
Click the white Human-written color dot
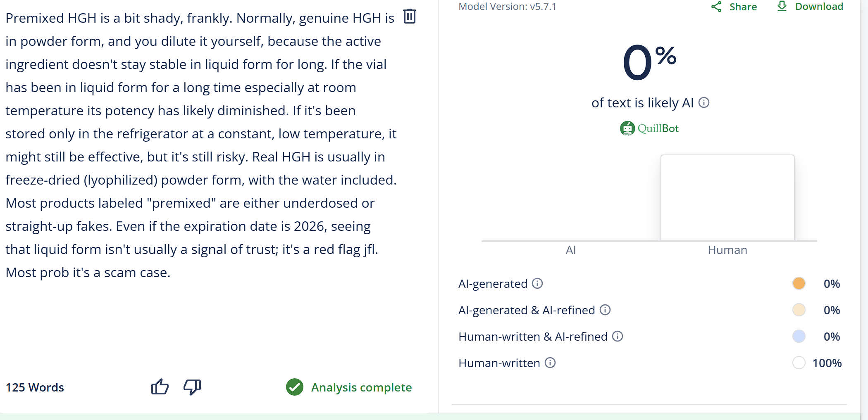(x=799, y=363)
